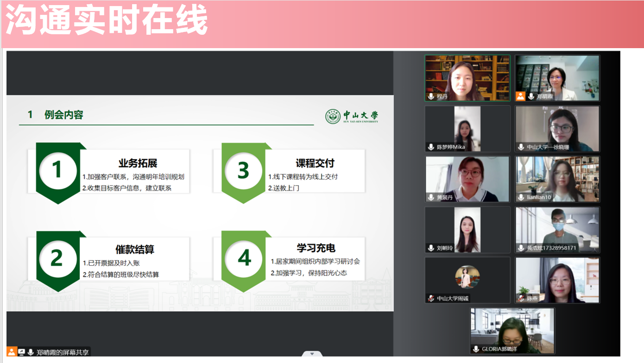Click the round avatar of 中山大学周诚
Viewport: 644px width, 363px height.
[x=467, y=277]
